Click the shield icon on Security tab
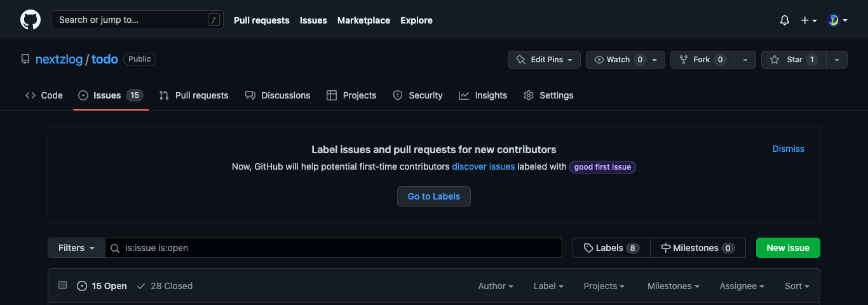 (x=398, y=95)
